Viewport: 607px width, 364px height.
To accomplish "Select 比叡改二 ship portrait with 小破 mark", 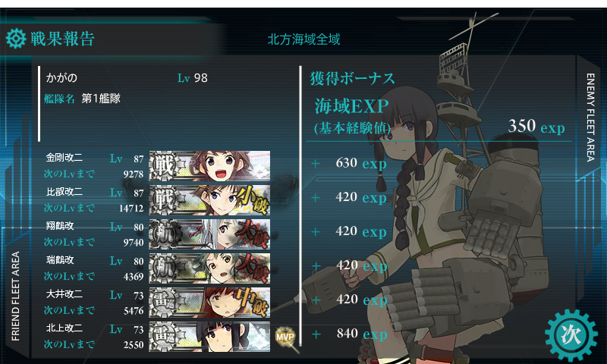I will (x=209, y=200).
